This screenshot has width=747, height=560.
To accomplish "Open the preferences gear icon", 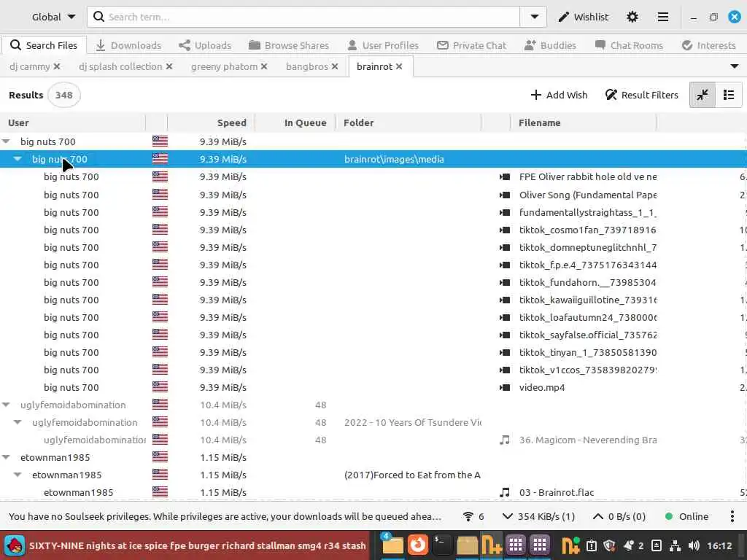I will point(632,17).
